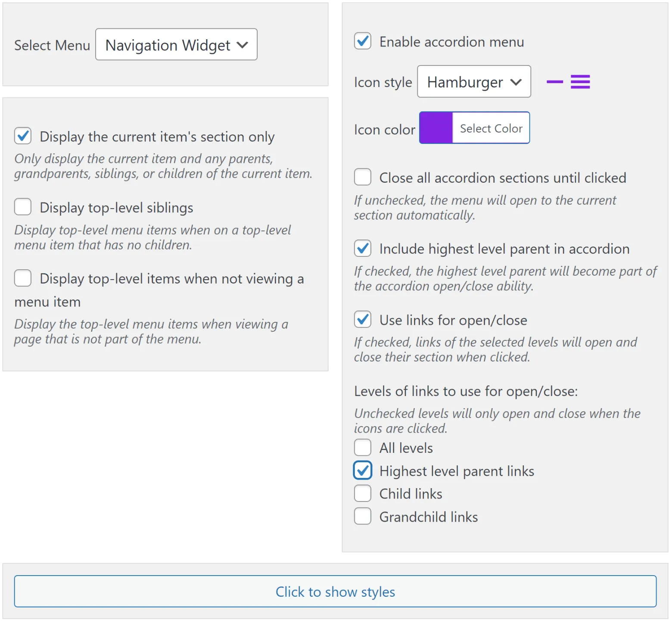672x623 pixels.
Task: Expand the Icon style Hamburger dropdown
Action: coord(474,82)
